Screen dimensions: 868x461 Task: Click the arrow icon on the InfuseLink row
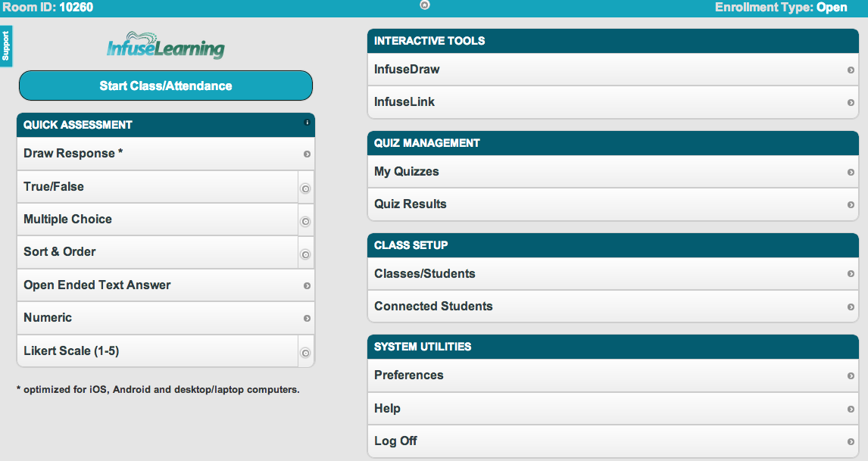point(851,102)
